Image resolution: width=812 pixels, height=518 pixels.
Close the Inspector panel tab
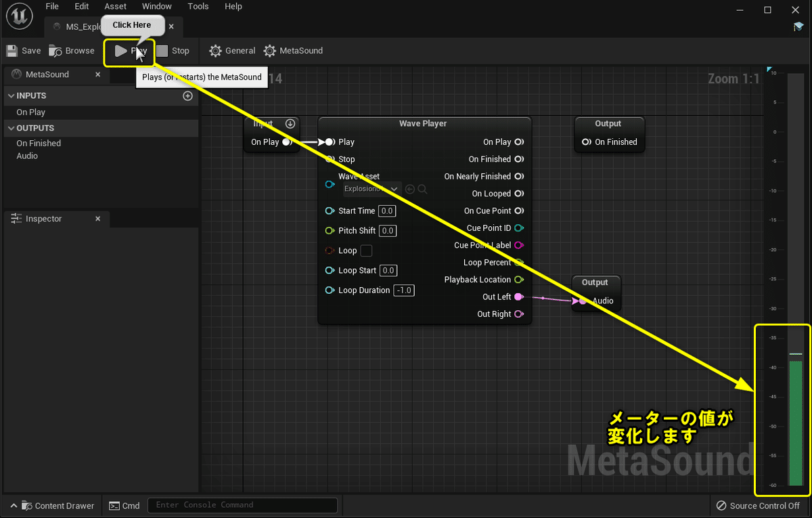coord(98,219)
